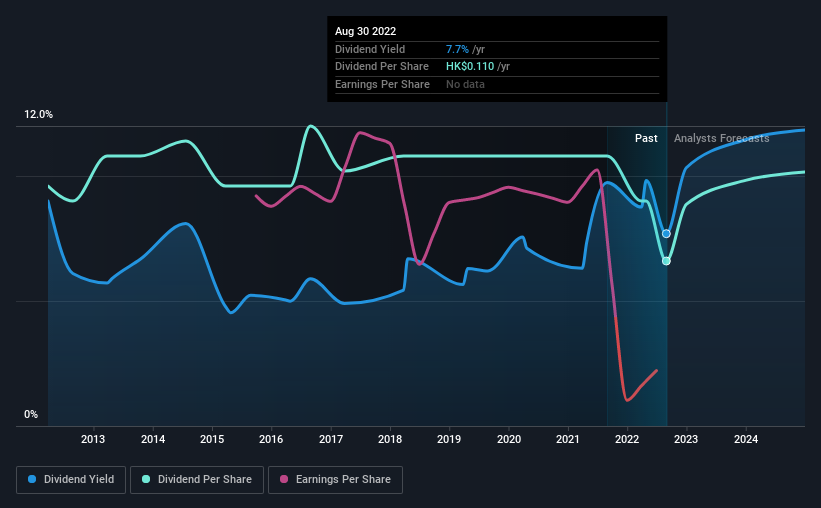Click the teal Dividend Per Share legend dot
This screenshot has height=508, width=821.
click(x=146, y=479)
